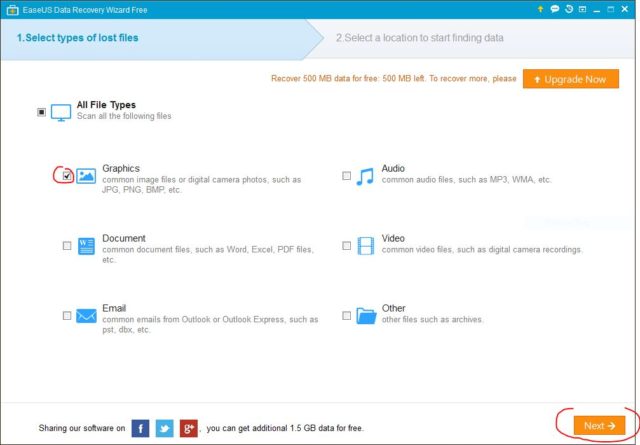Enable the Audio file type checkbox
640x445 pixels.
(x=347, y=176)
